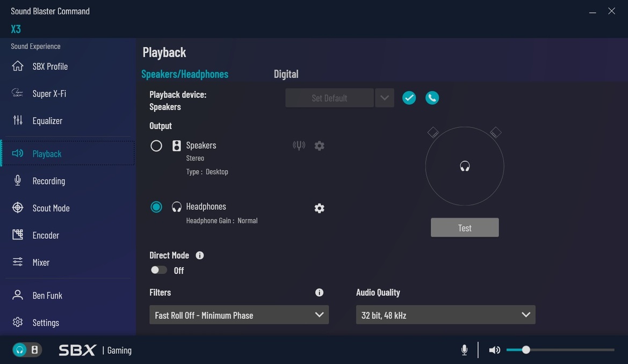Mute using the volume speaker icon
Image resolution: width=628 pixels, height=364 pixels.
[494, 350]
